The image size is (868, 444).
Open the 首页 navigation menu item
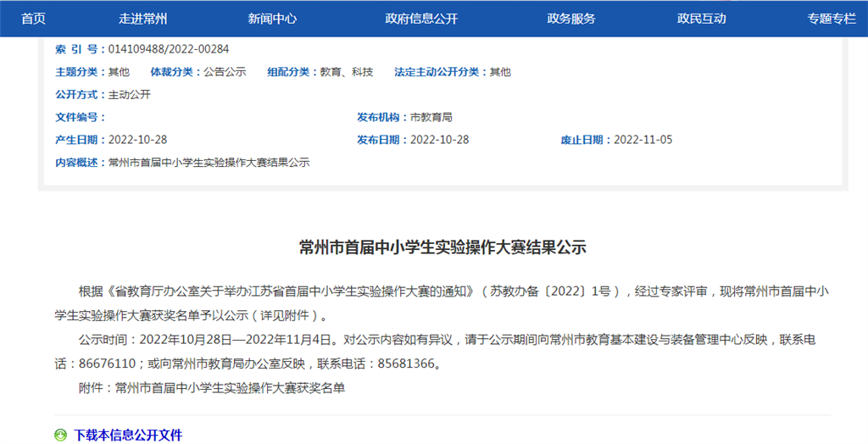tap(34, 19)
